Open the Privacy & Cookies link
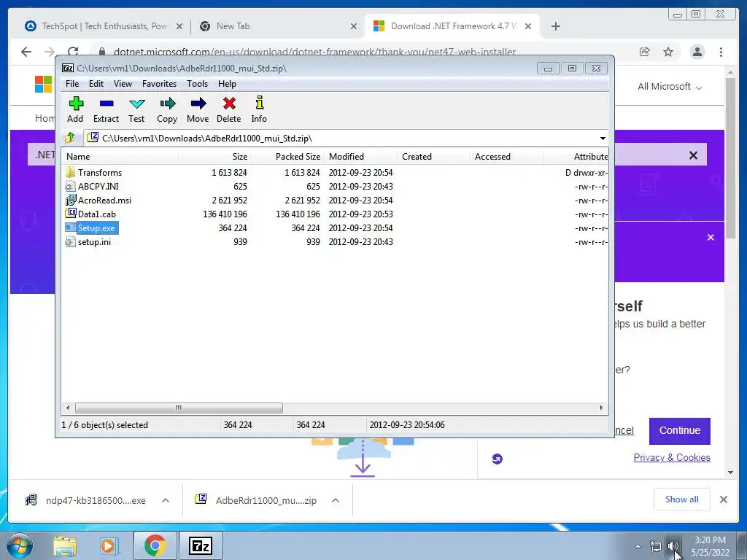747x560 pixels. coord(672,458)
